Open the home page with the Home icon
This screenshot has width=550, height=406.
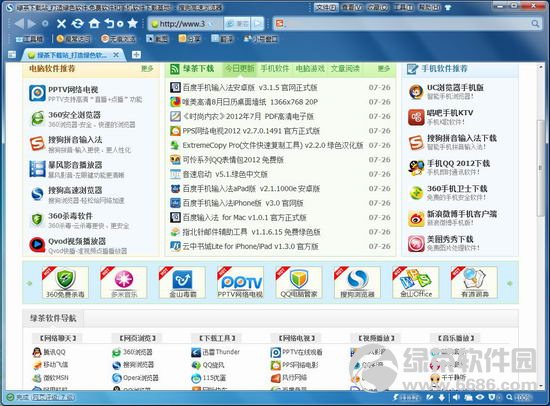pyautogui.click(x=94, y=24)
